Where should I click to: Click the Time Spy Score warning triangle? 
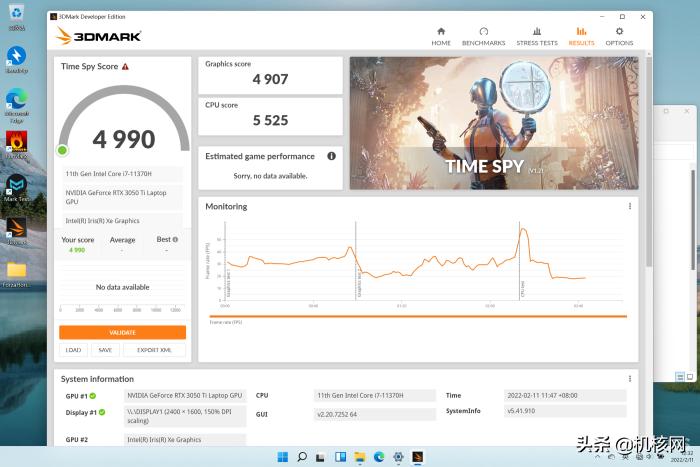coord(125,67)
